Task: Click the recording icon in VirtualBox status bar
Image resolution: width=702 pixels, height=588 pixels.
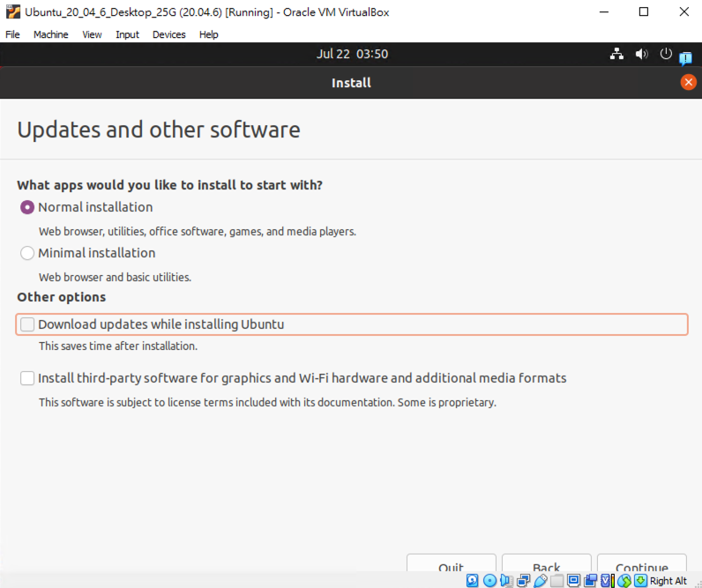Action: click(590, 581)
